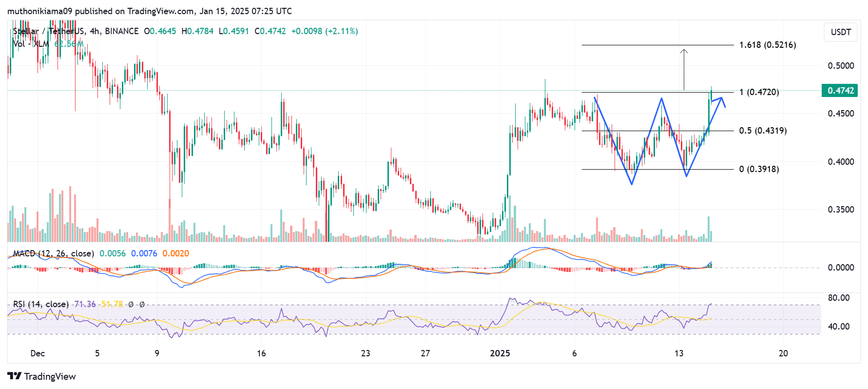Select the 1 (0.4720) Fibonacci level label
This screenshot has height=389, width=868.
759,92
